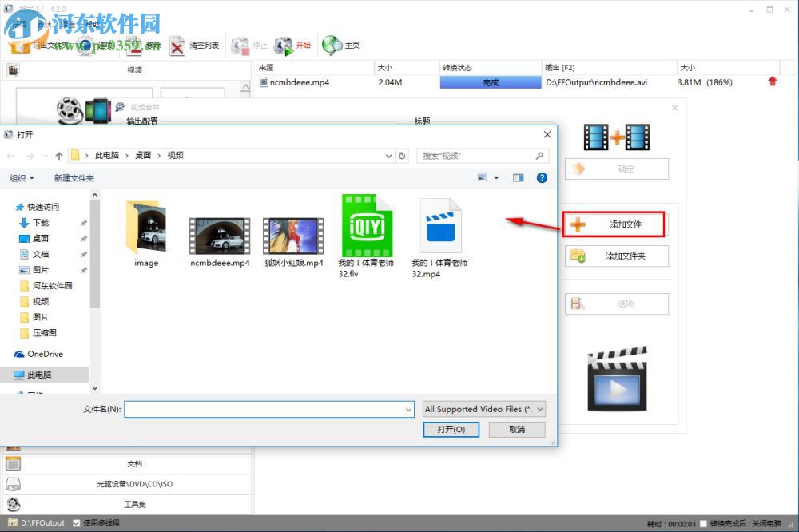Image resolution: width=799 pixels, height=532 pixels.
Task: Expand the 工具集 tools category tab
Action: pyautogui.click(x=127, y=505)
